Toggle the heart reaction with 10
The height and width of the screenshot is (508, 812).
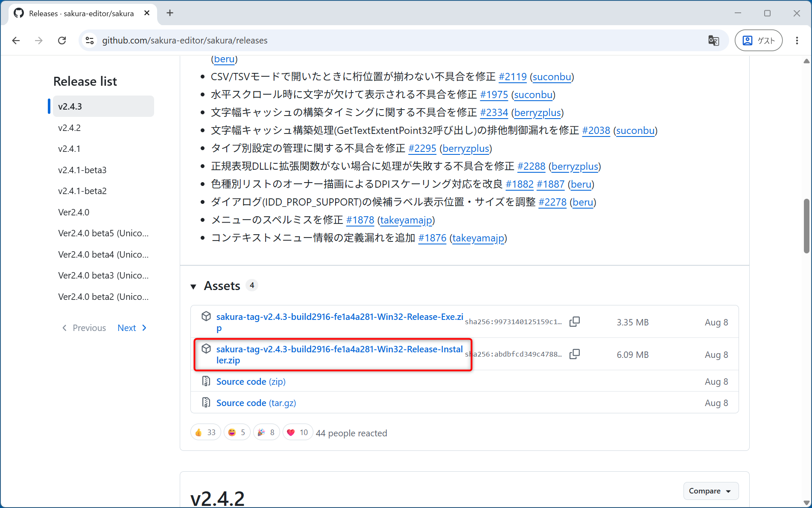pyautogui.click(x=298, y=432)
